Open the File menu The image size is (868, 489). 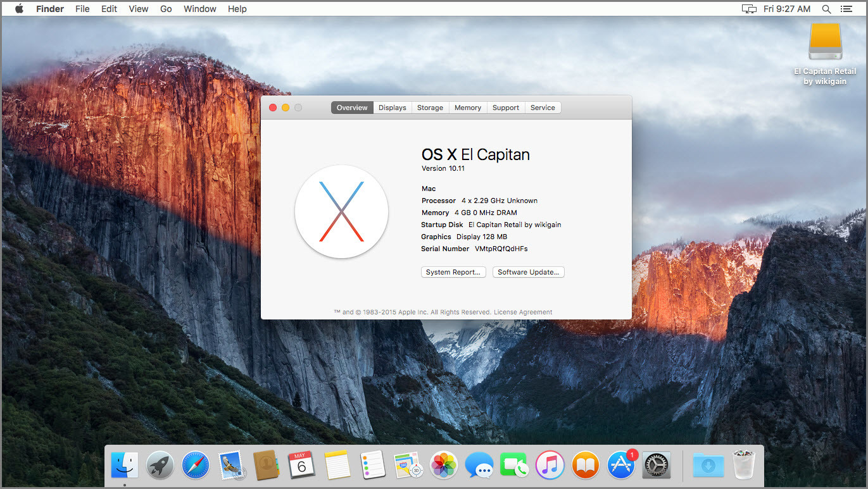tap(82, 9)
